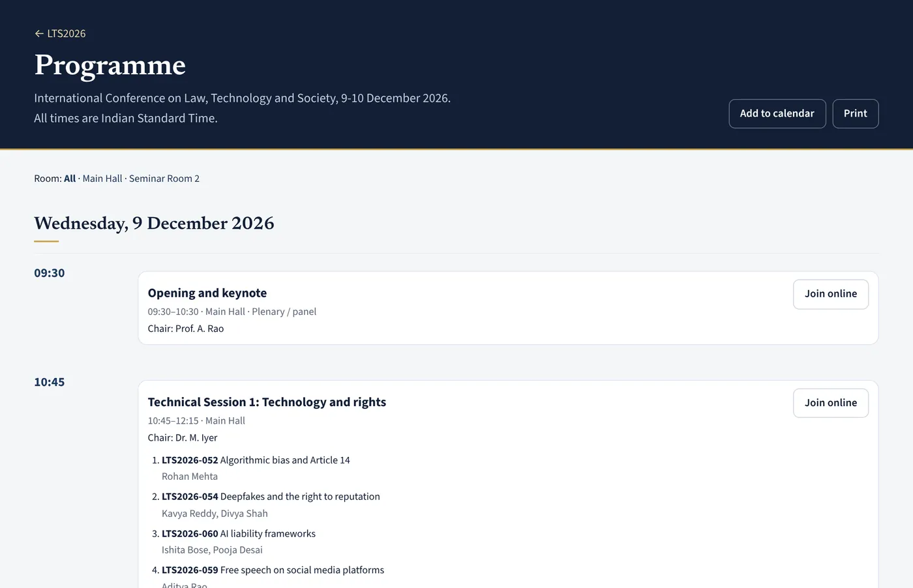
Task: Go back via the LTS2026 arrow link
Action: [x=60, y=33]
